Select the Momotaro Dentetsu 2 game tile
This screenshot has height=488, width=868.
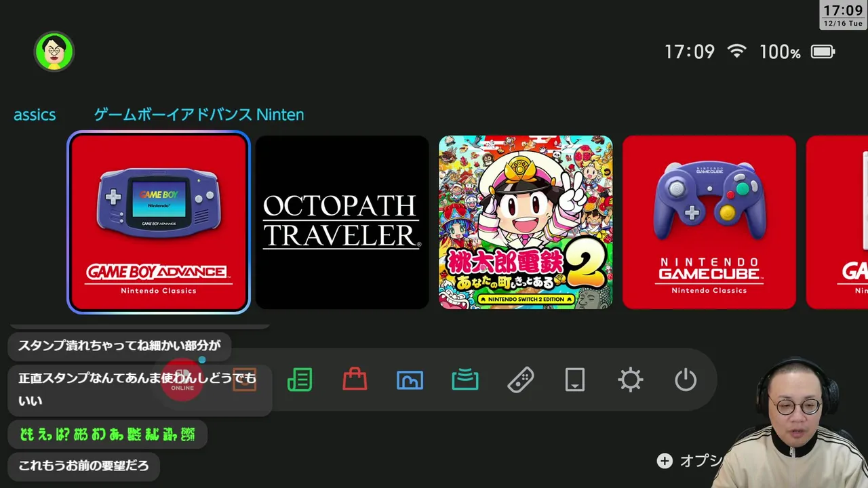526,222
